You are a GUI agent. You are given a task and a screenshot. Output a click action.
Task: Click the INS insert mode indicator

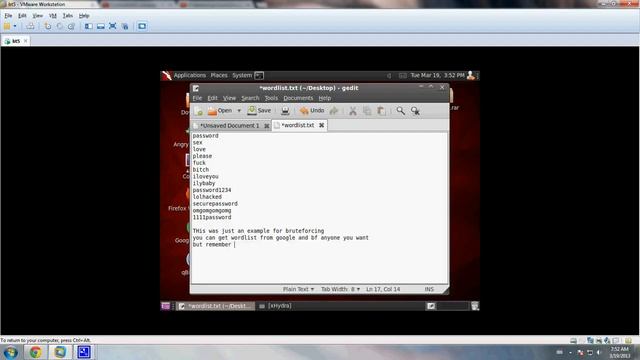click(x=429, y=289)
